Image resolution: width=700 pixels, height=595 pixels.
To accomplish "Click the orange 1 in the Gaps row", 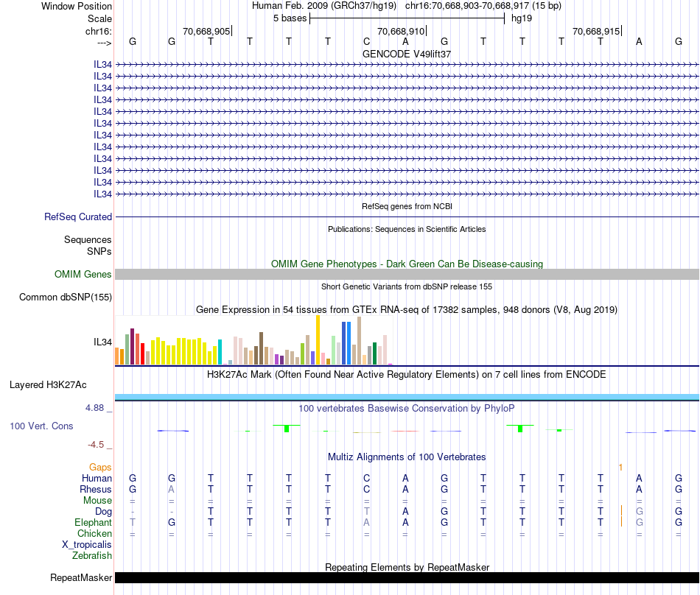I will click(x=620, y=468).
